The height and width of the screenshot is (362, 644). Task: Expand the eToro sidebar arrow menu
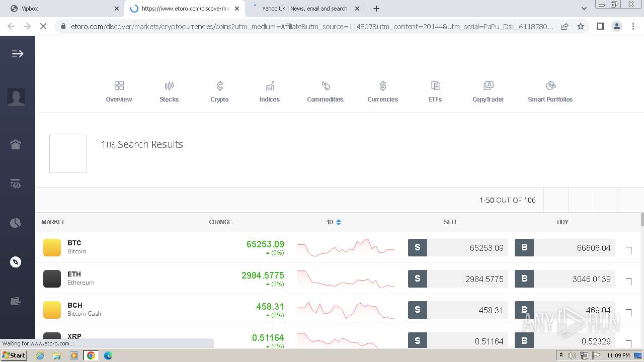click(x=18, y=54)
